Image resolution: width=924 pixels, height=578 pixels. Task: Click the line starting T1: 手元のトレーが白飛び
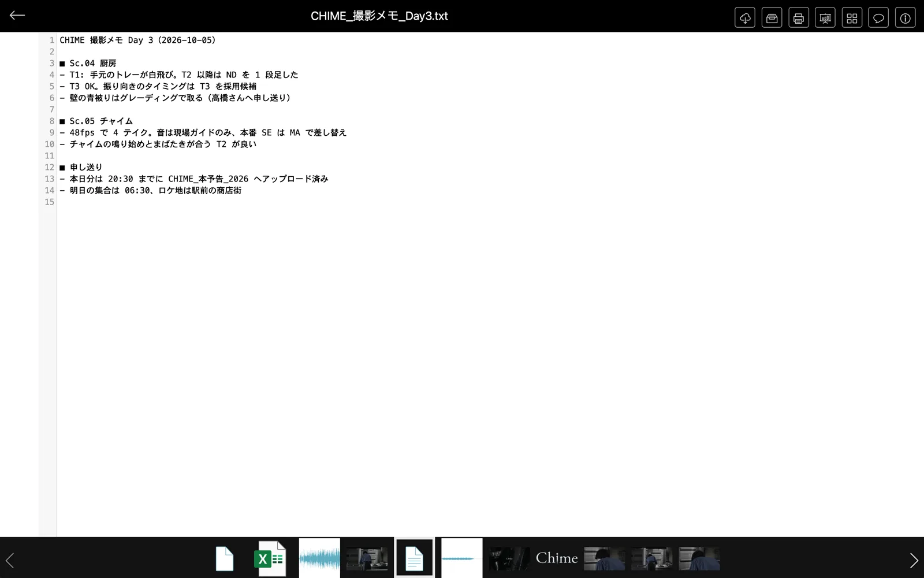179,75
